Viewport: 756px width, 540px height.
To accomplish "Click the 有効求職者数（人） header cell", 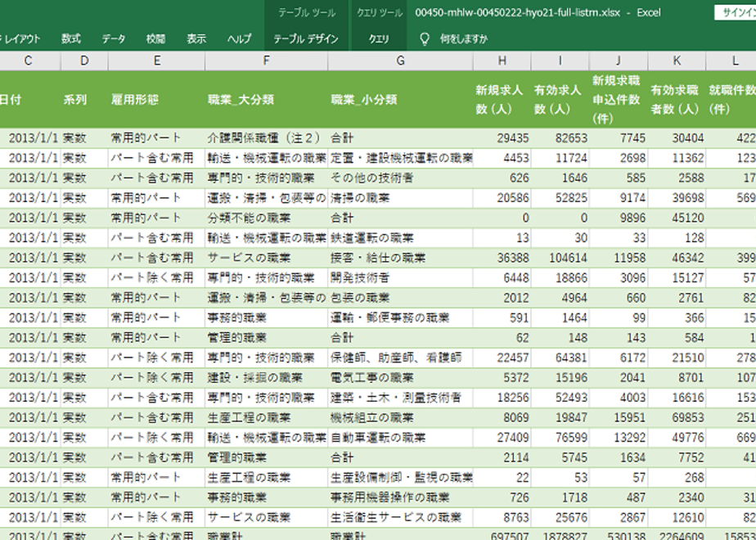I will pyautogui.click(x=677, y=100).
